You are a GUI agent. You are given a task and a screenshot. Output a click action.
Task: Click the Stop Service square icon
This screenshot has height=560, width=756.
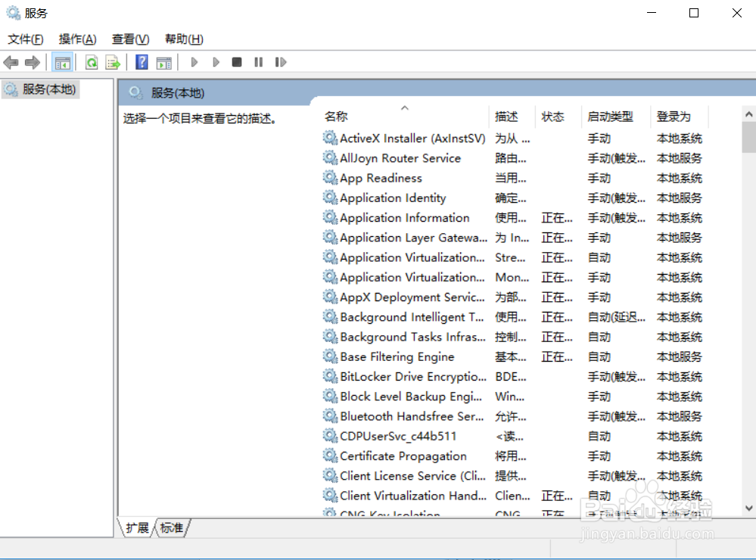(237, 62)
